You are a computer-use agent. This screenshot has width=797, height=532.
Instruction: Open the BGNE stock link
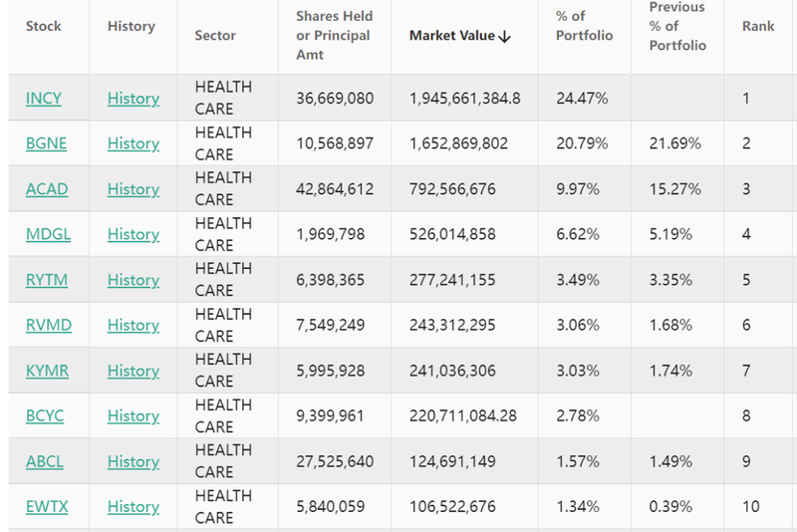(x=46, y=143)
